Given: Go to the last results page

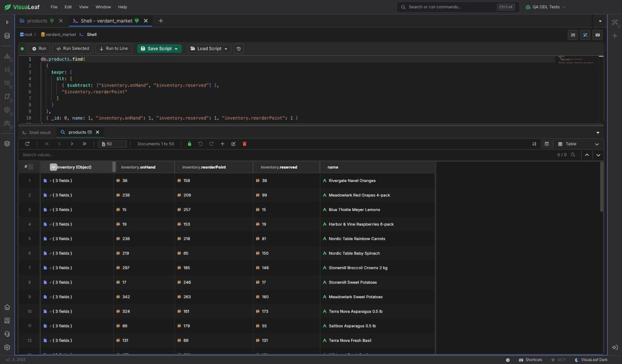Looking at the screenshot, I should pyautogui.click(x=84, y=144).
